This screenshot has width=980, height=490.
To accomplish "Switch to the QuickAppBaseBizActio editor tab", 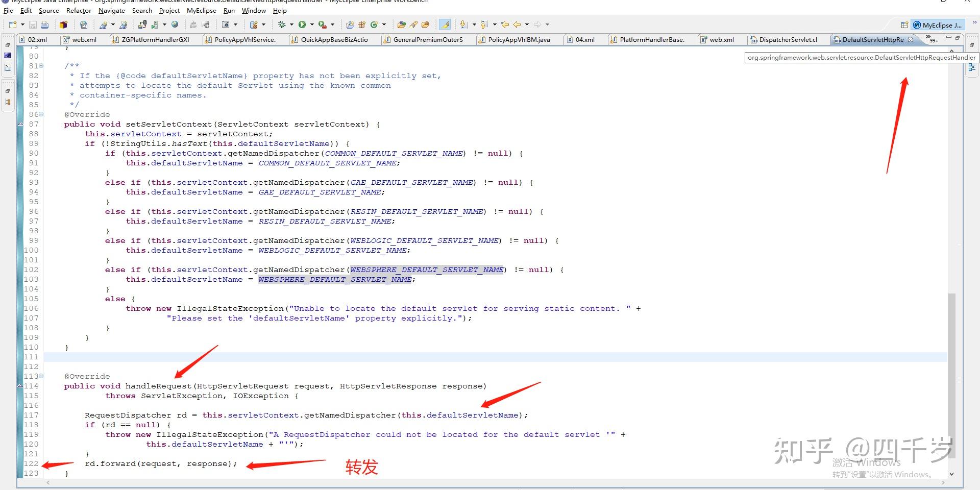I will 334,39.
